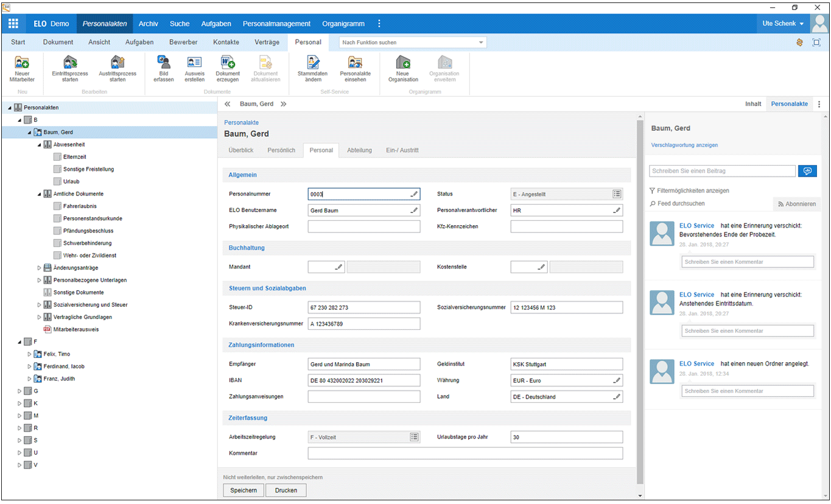Collapse the Abwesenheit folder

[39, 145]
